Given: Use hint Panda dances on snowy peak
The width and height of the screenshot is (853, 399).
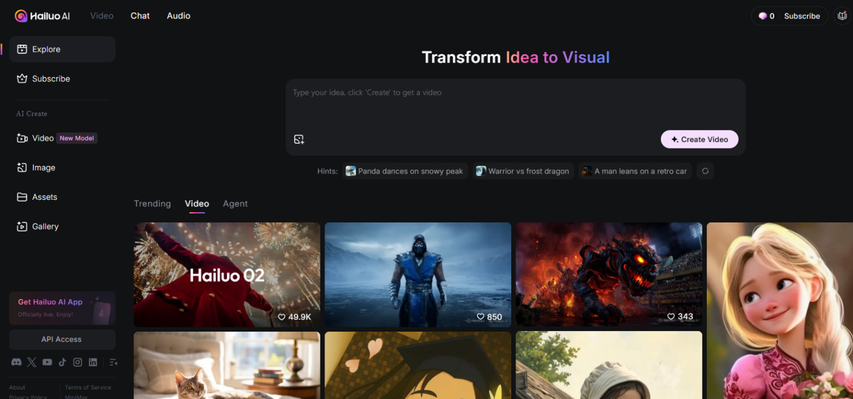Looking at the screenshot, I should coord(405,171).
